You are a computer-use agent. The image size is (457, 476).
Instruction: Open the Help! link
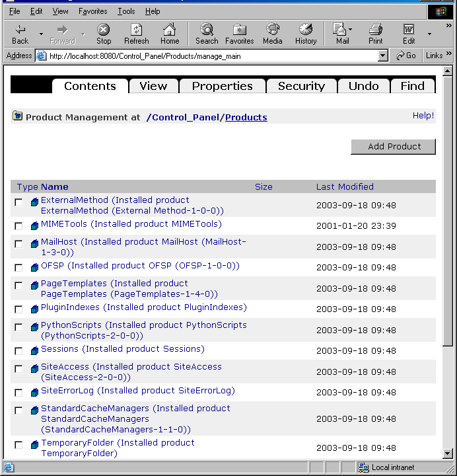coord(423,115)
